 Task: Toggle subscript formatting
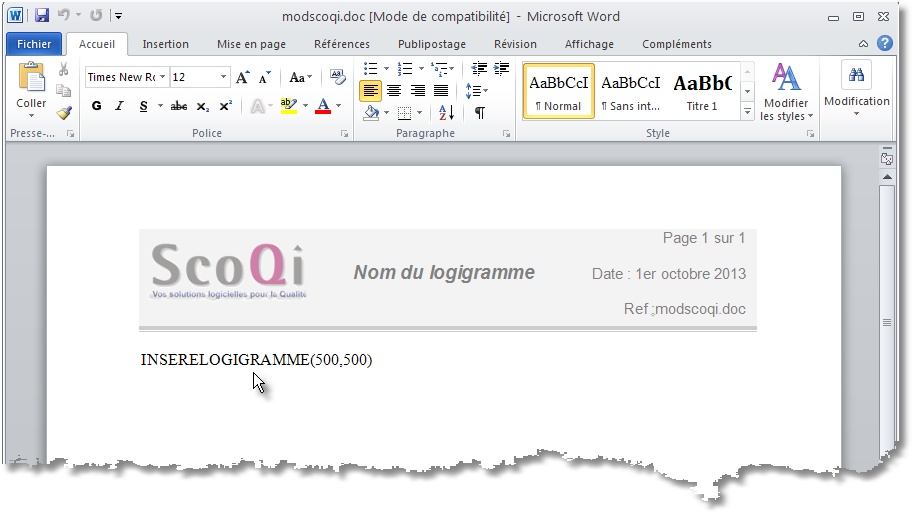[202, 106]
